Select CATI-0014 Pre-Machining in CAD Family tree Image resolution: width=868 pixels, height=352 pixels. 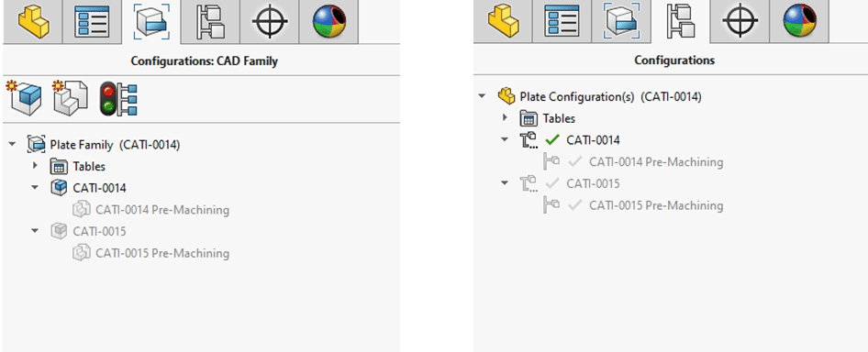[162, 210]
